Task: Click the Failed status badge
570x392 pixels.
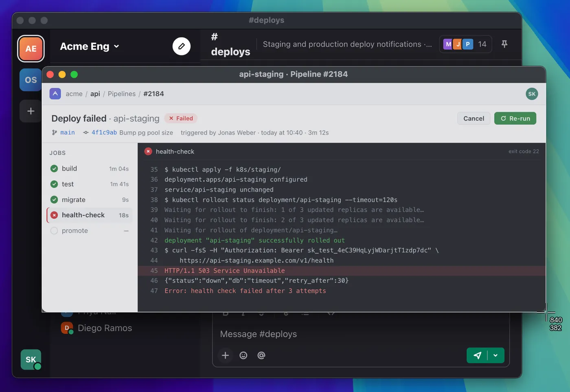Action: click(181, 118)
